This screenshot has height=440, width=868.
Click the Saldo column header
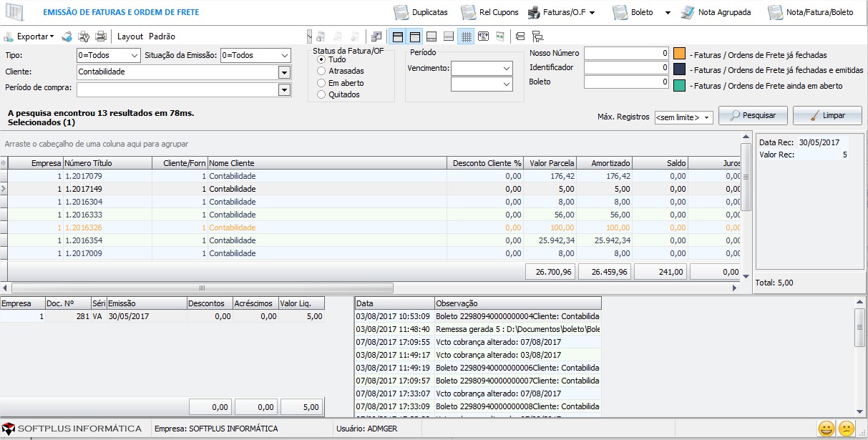pos(660,163)
